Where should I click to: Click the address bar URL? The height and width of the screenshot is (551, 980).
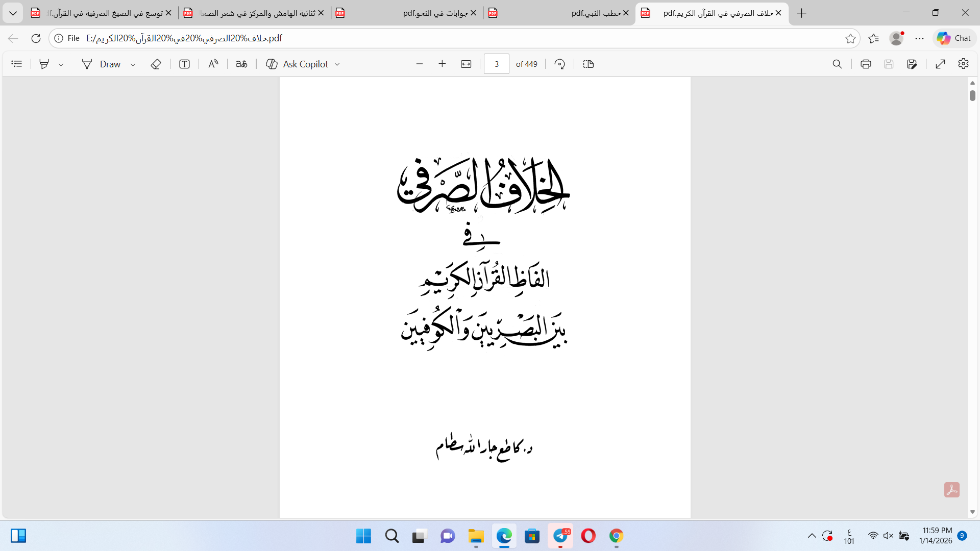(184, 38)
